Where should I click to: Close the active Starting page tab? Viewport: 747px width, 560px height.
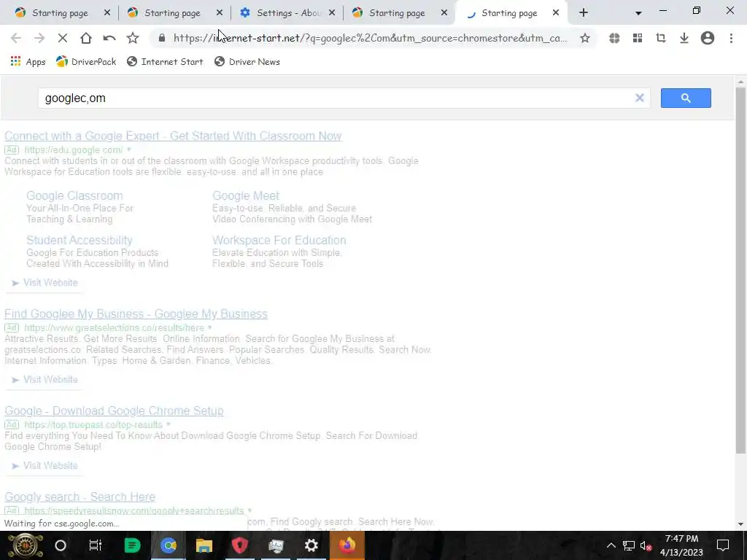pyautogui.click(x=556, y=13)
